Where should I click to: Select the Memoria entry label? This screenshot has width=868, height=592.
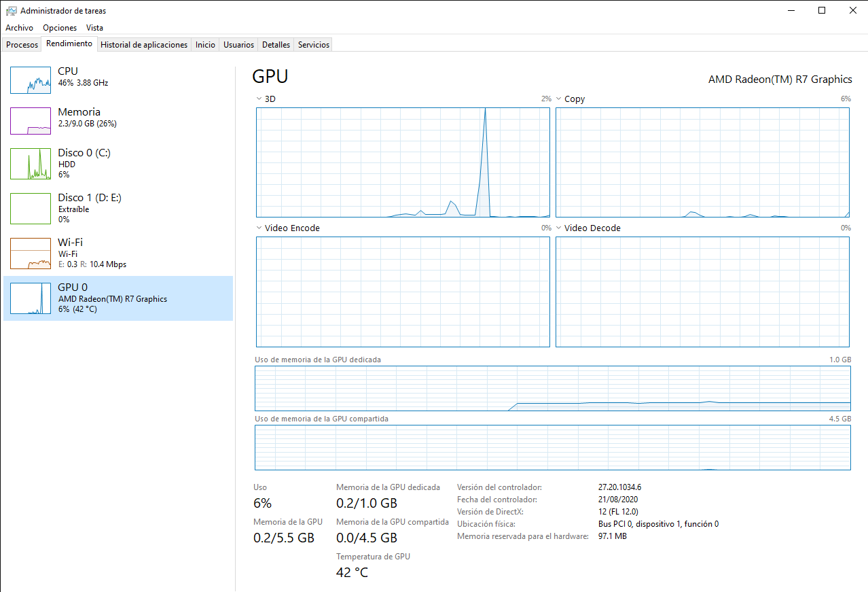coord(79,112)
